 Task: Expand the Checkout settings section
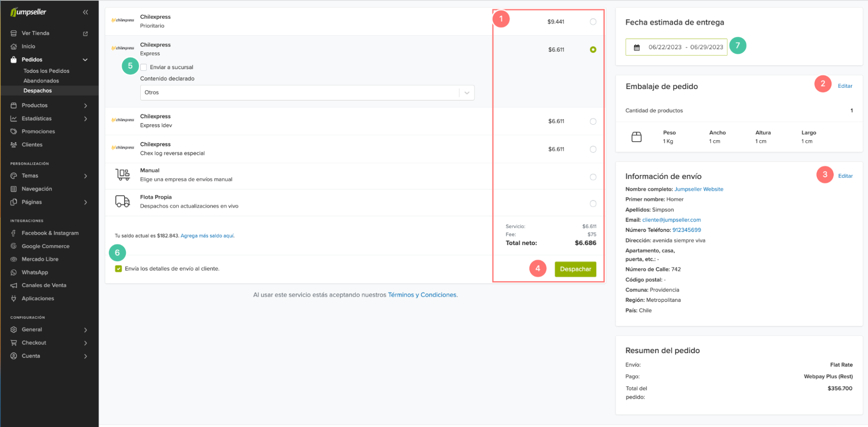[86, 343]
